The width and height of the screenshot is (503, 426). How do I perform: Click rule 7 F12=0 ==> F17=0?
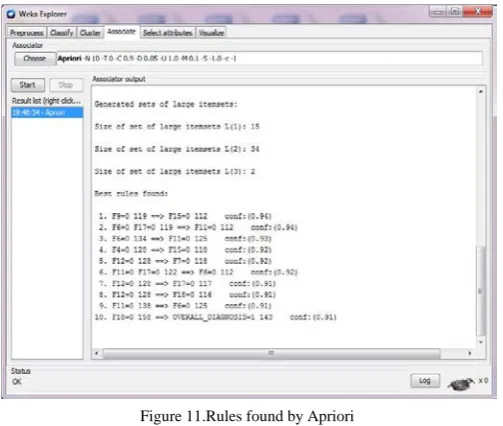click(x=187, y=284)
